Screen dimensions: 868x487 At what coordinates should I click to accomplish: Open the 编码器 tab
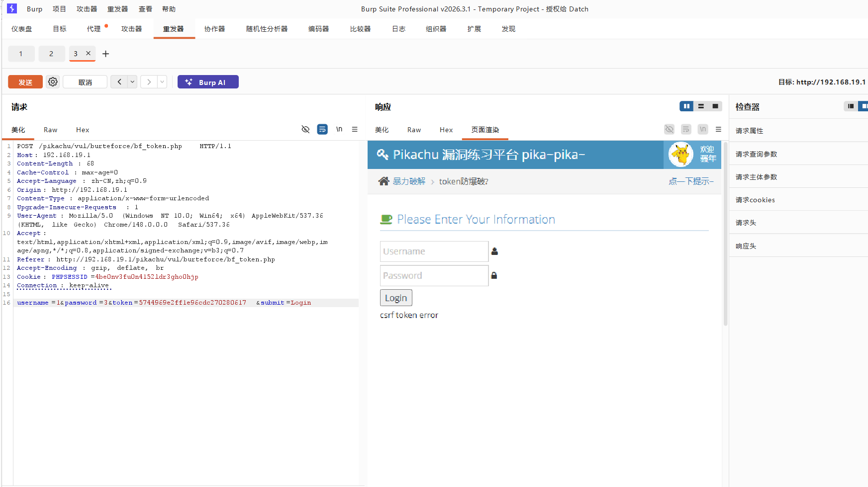point(318,29)
